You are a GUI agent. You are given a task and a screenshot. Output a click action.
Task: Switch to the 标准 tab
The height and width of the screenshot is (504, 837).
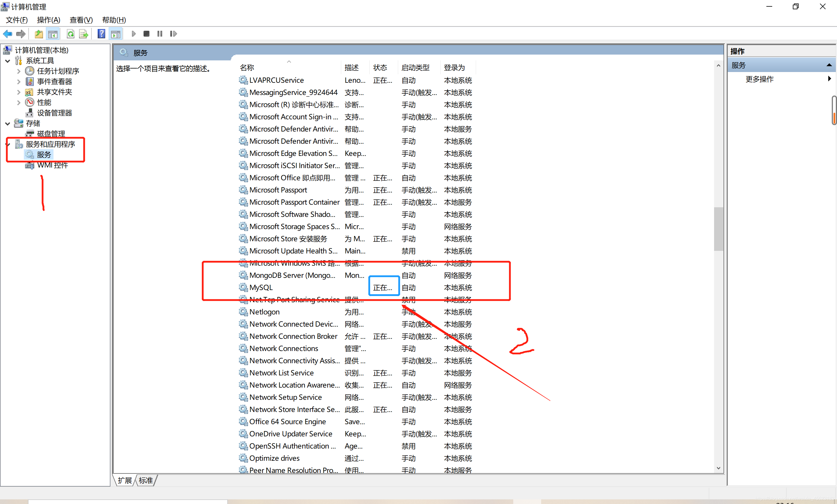coord(146,480)
